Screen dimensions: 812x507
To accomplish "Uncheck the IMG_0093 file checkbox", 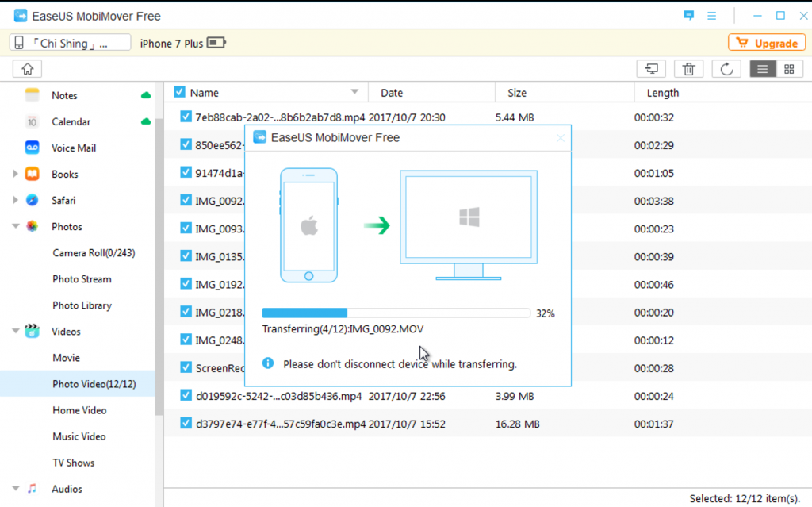I will 186,228.
